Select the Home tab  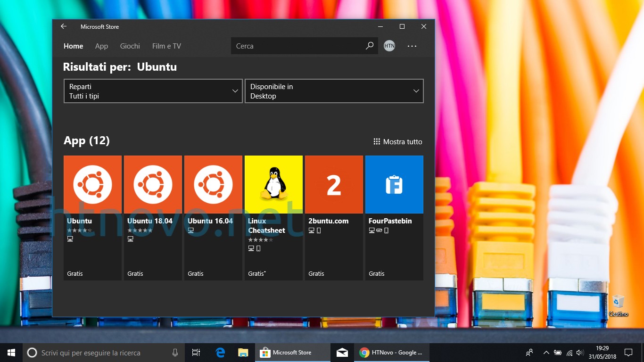[x=73, y=46]
